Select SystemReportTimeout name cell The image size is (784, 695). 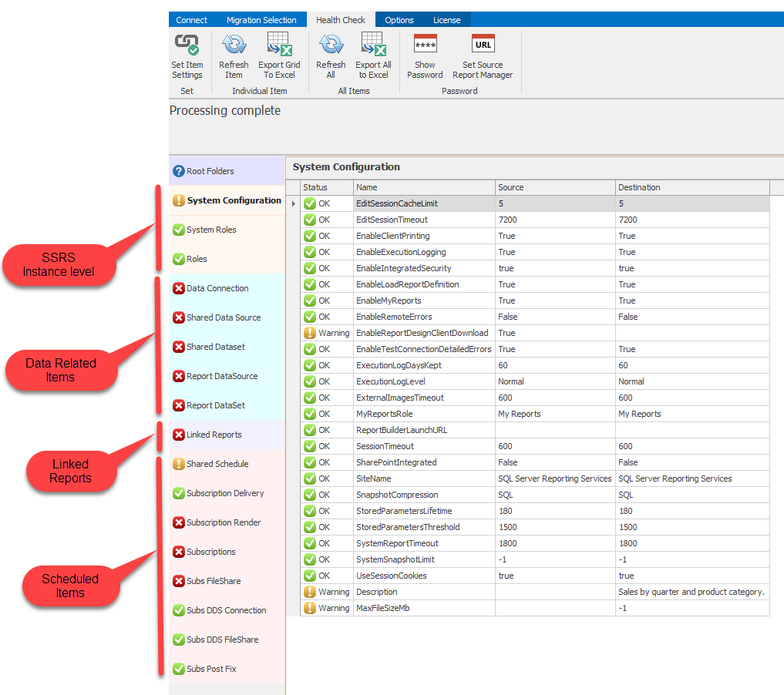pos(424,544)
